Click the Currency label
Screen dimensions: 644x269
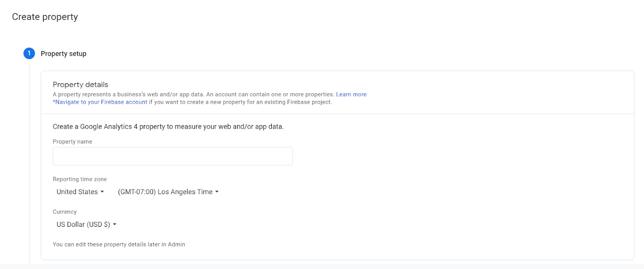64,212
